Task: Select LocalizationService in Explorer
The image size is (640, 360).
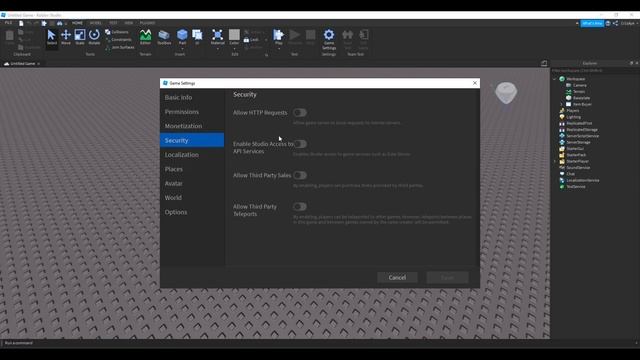Action: coord(579,180)
